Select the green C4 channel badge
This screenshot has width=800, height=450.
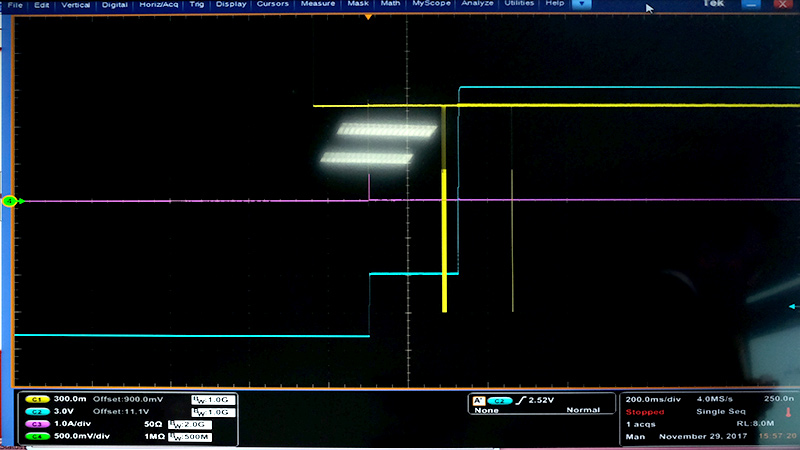pos(37,436)
